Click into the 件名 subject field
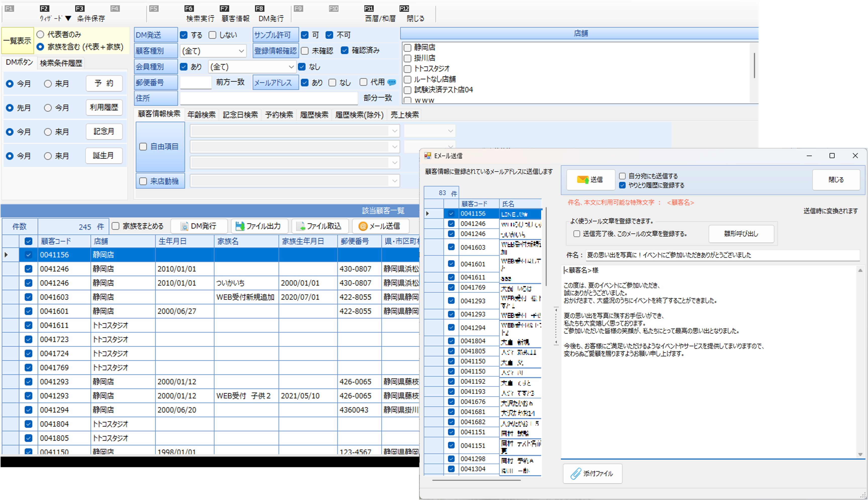Image resolution: width=868 pixels, height=500 pixels. 721,255
